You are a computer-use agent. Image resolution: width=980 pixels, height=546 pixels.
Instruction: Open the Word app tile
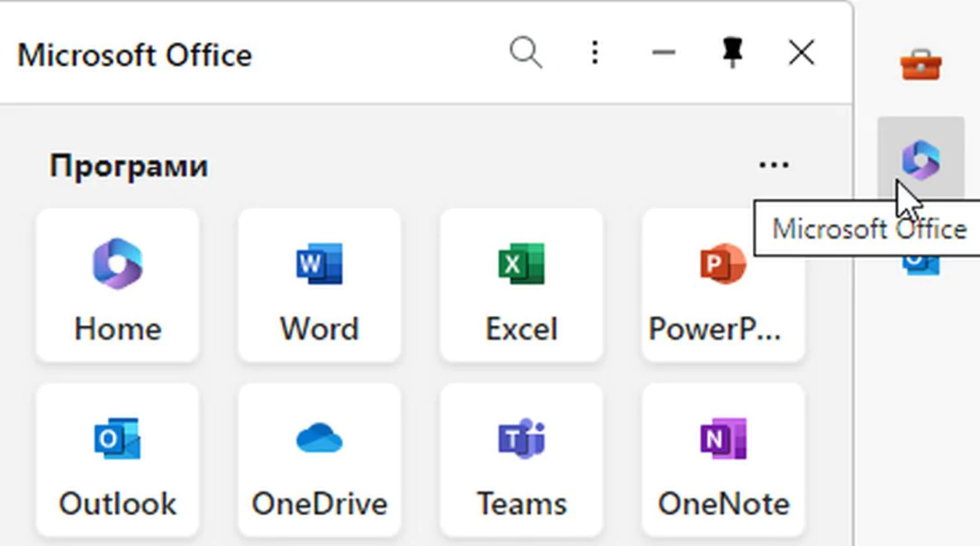[x=319, y=286]
